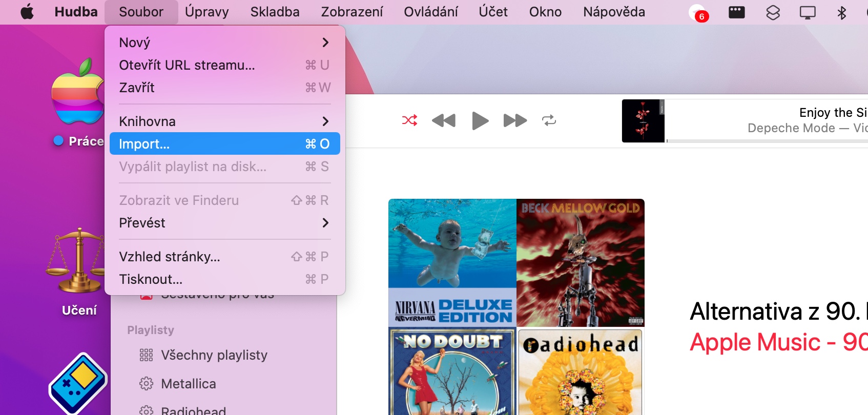868x415 pixels.
Task: Choose Import… from the Soubor menu
Action: [x=225, y=144]
